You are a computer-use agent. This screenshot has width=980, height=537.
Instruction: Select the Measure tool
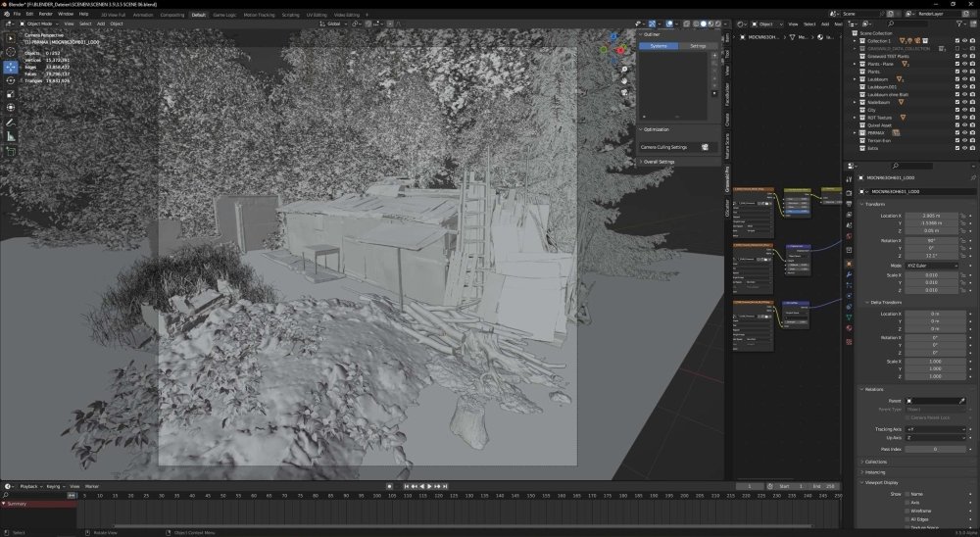coord(11,136)
